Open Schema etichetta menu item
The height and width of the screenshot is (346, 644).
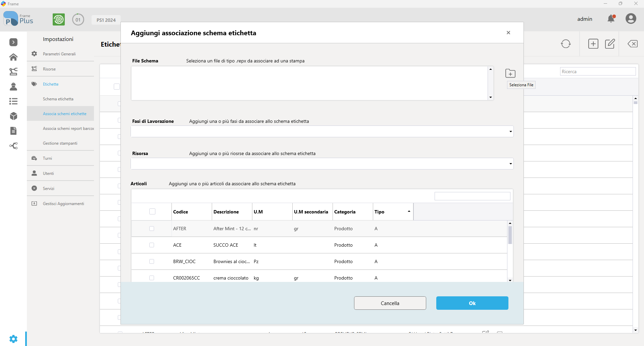pyautogui.click(x=58, y=99)
